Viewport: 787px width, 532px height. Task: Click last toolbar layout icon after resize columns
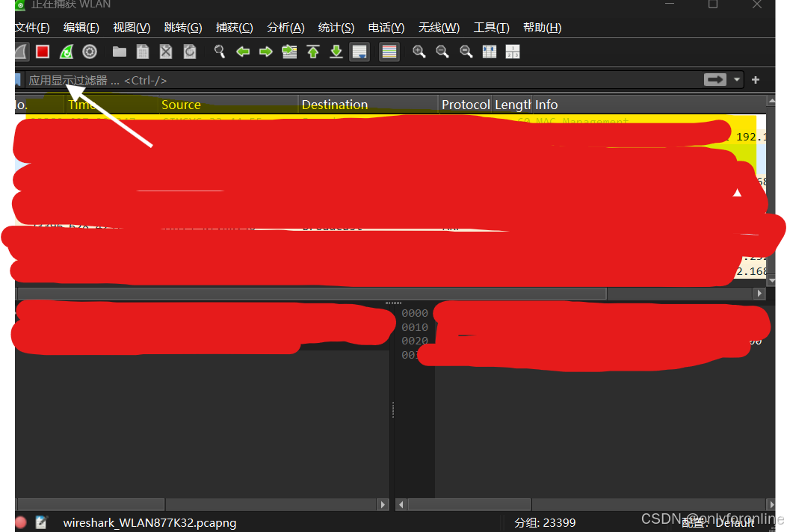(513, 52)
